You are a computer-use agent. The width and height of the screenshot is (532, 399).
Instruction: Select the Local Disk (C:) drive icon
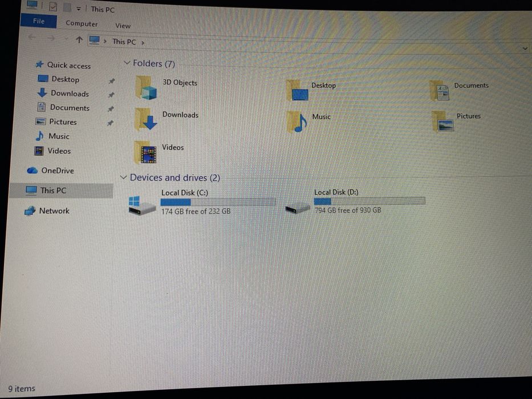142,205
